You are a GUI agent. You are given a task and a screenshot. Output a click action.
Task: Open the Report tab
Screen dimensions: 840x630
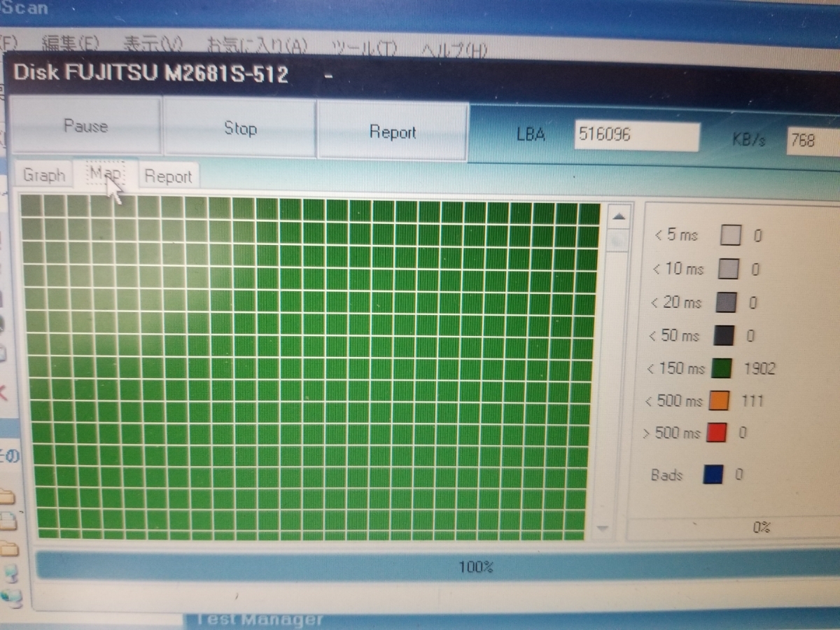pyautogui.click(x=168, y=176)
